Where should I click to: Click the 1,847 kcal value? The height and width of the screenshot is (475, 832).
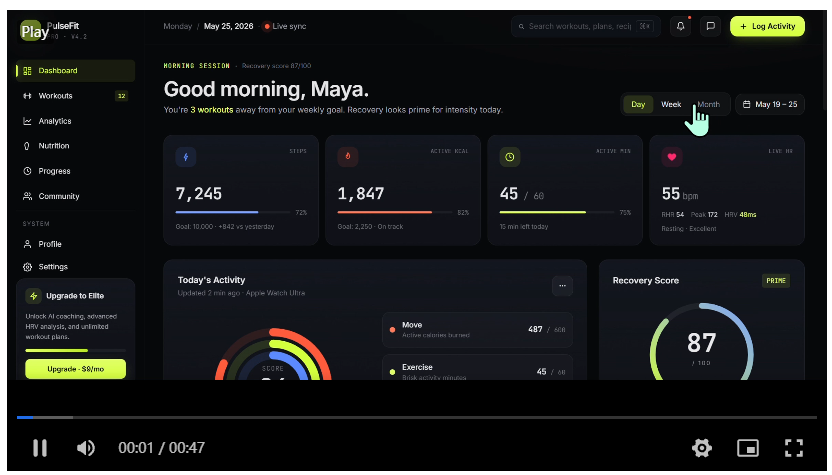coord(361,194)
